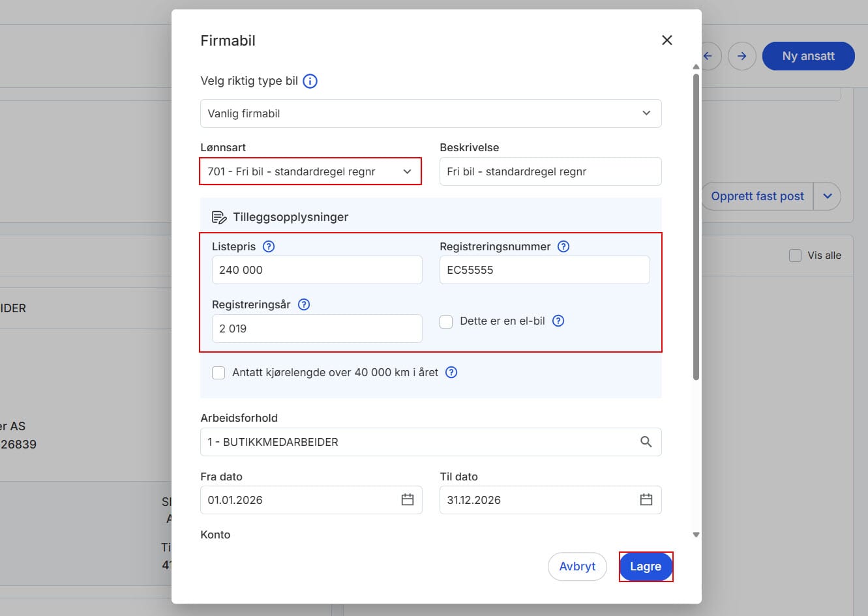The width and height of the screenshot is (868, 616).
Task: Click the Lagre button
Action: [646, 566]
